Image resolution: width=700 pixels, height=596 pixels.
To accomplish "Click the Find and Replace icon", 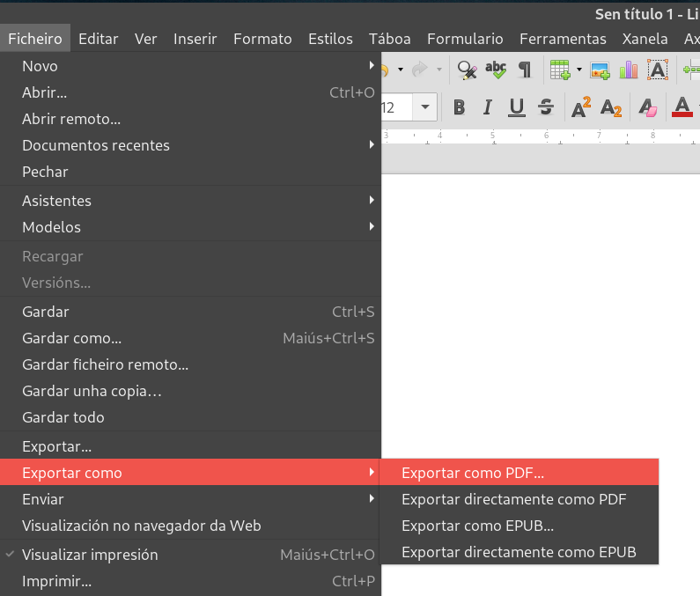I will point(467,70).
